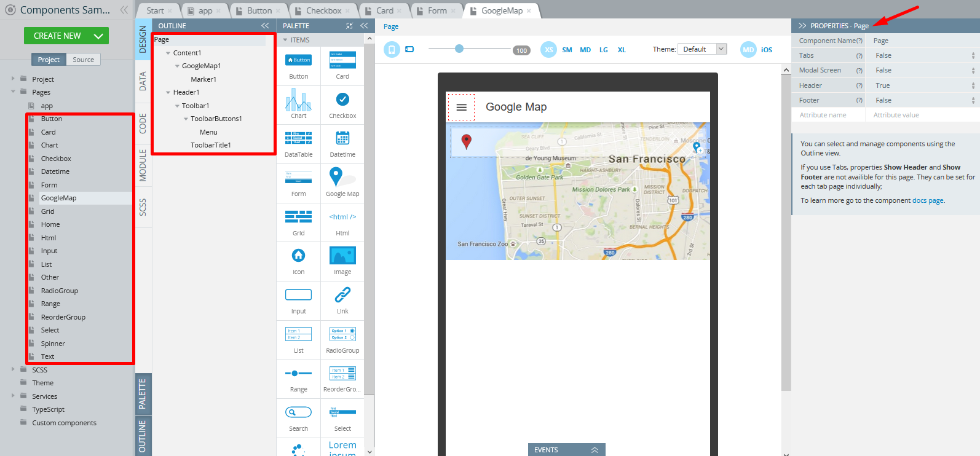This screenshot has width=980, height=456.
Task: Select the Range palette component
Action: 299,379
